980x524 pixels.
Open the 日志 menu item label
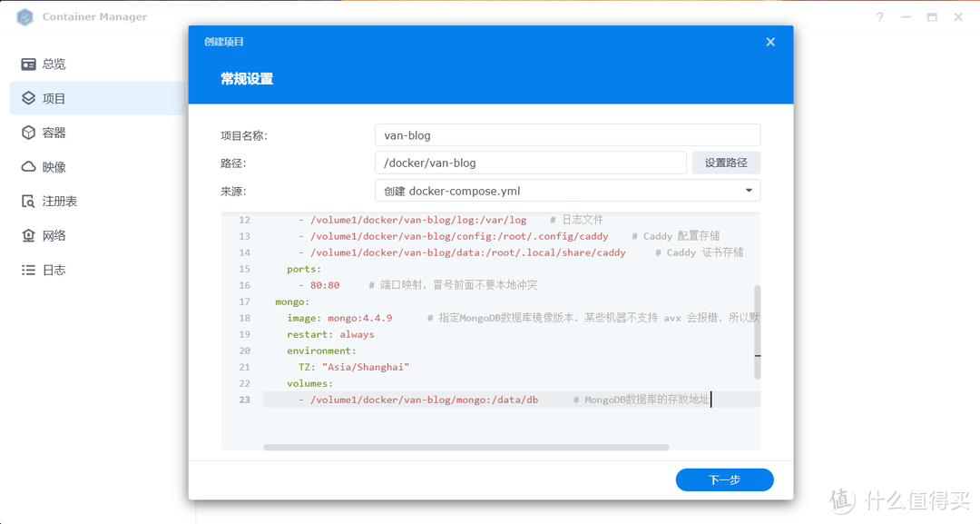[54, 271]
